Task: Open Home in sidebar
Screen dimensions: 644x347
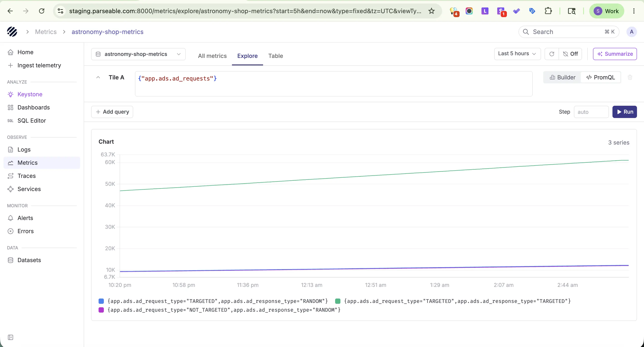Action: point(42,52)
